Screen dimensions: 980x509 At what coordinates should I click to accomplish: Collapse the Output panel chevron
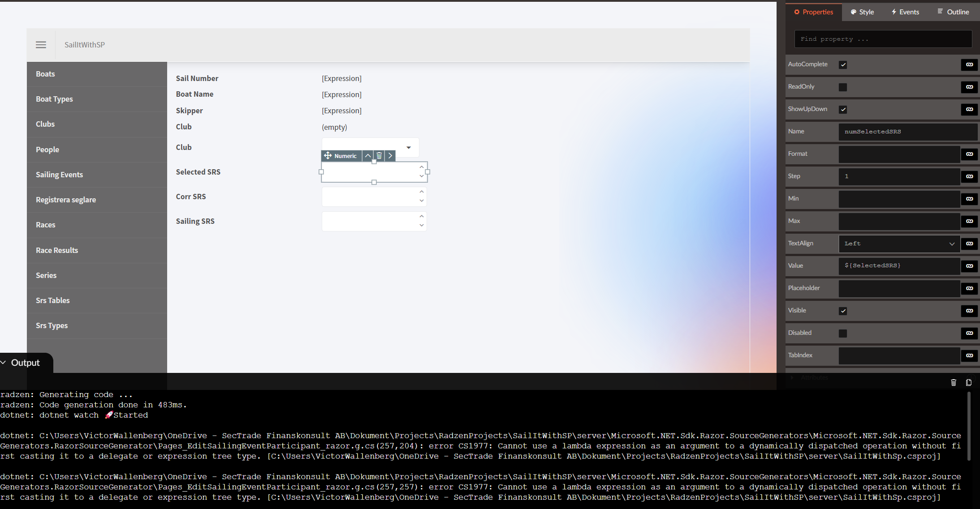4,362
